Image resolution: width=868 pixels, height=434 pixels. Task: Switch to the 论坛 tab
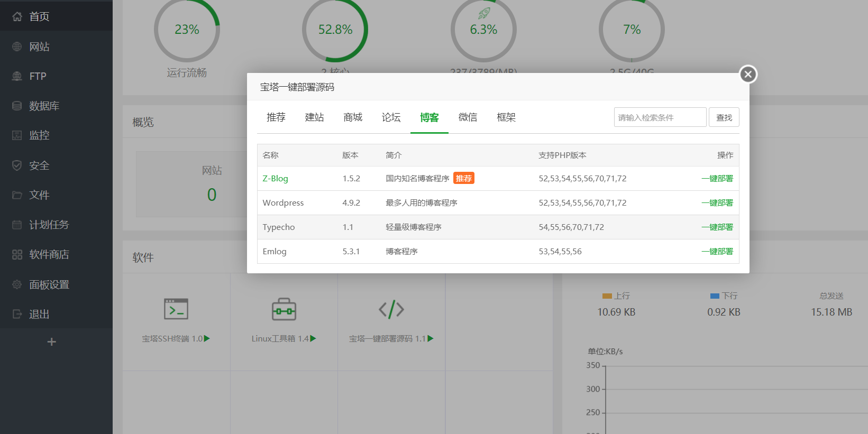391,117
